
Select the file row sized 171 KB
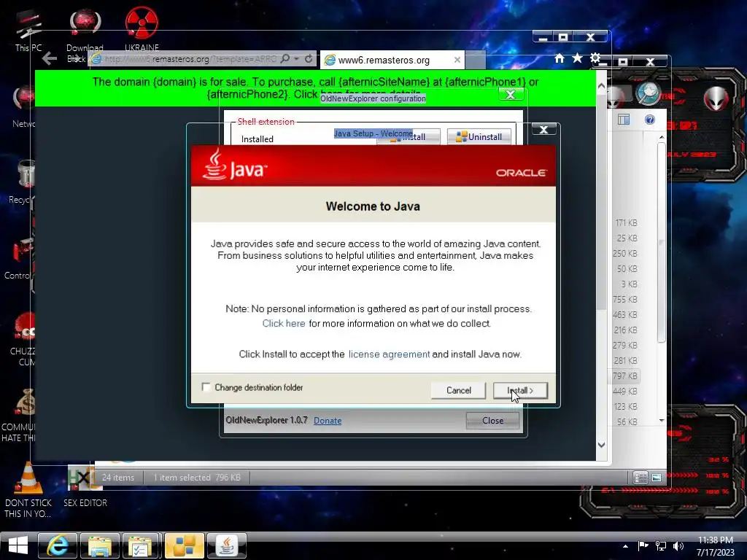coord(625,223)
